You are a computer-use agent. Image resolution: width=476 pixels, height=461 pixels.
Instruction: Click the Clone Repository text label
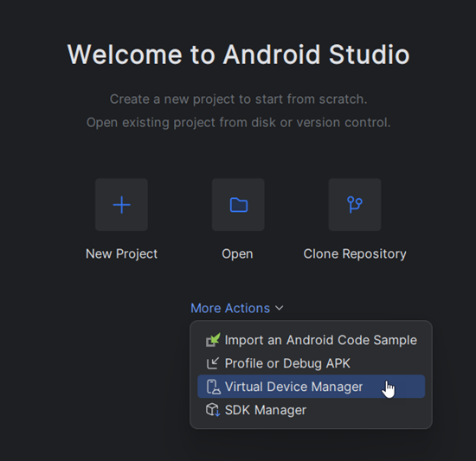coord(355,254)
